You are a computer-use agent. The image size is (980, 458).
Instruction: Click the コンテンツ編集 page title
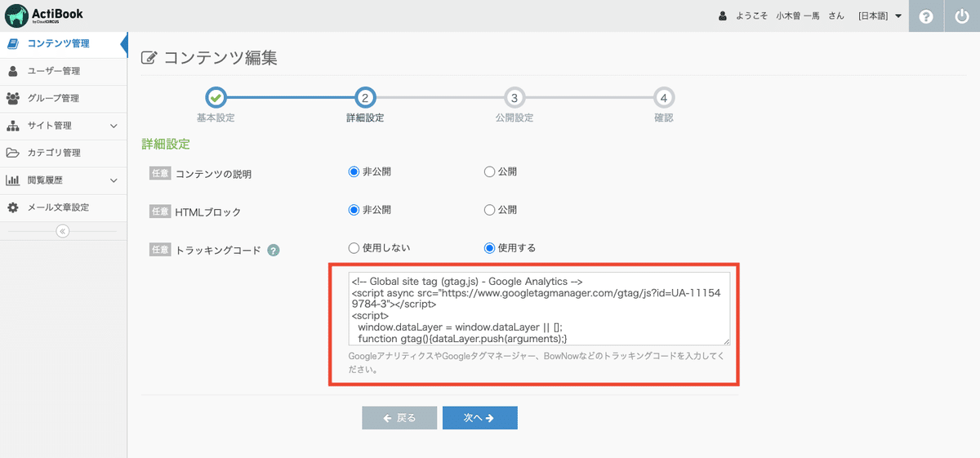(220, 58)
